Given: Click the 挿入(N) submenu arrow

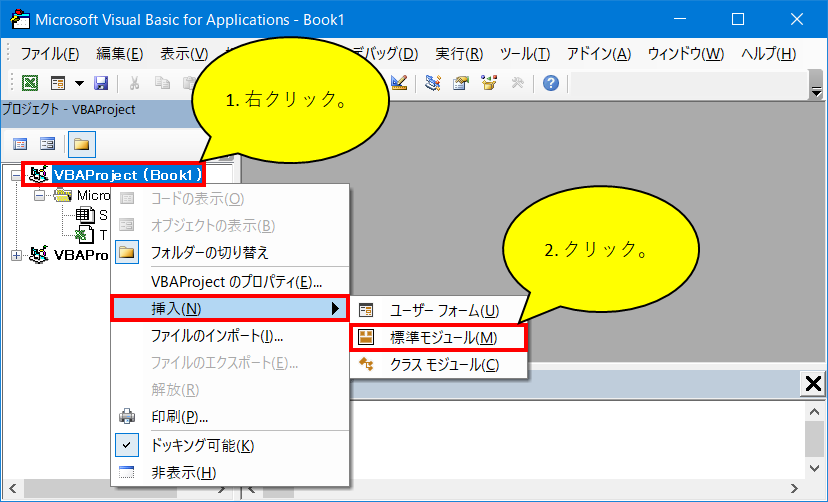Looking at the screenshot, I should (335, 308).
